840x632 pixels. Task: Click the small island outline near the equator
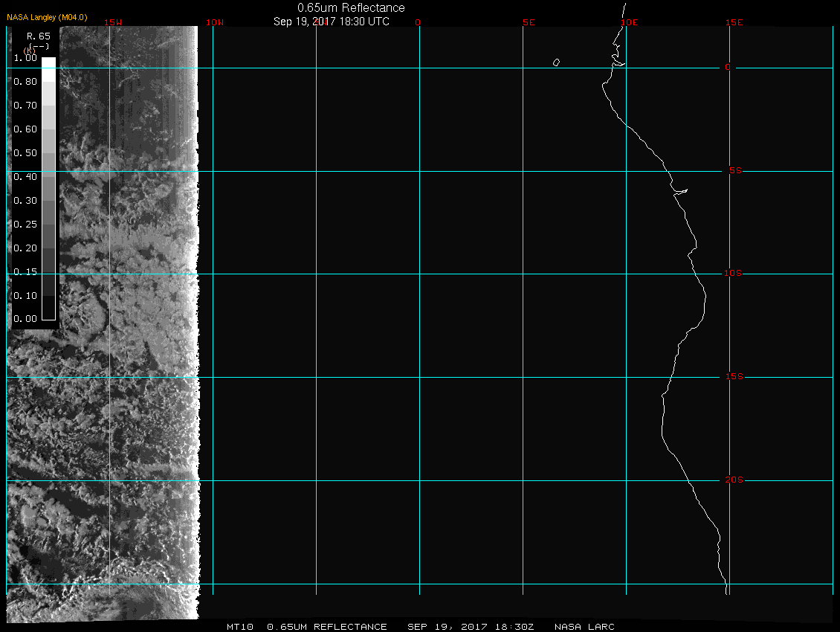pos(556,62)
